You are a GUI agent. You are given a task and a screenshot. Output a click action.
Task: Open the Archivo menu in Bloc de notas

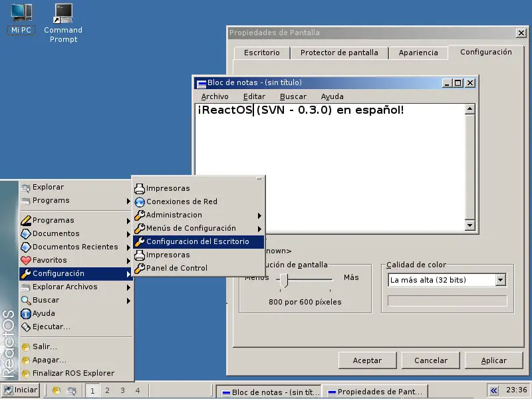tap(215, 96)
